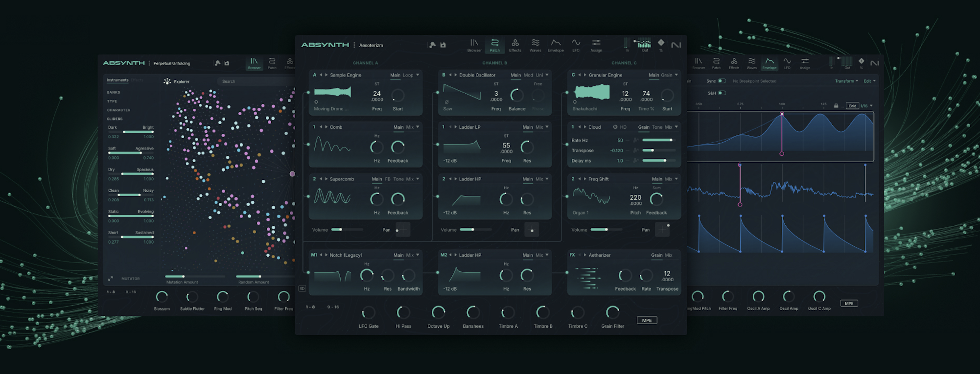The image size is (980, 374).
Task: Toggle the Sync switch in envelope panel
Action: click(x=721, y=81)
